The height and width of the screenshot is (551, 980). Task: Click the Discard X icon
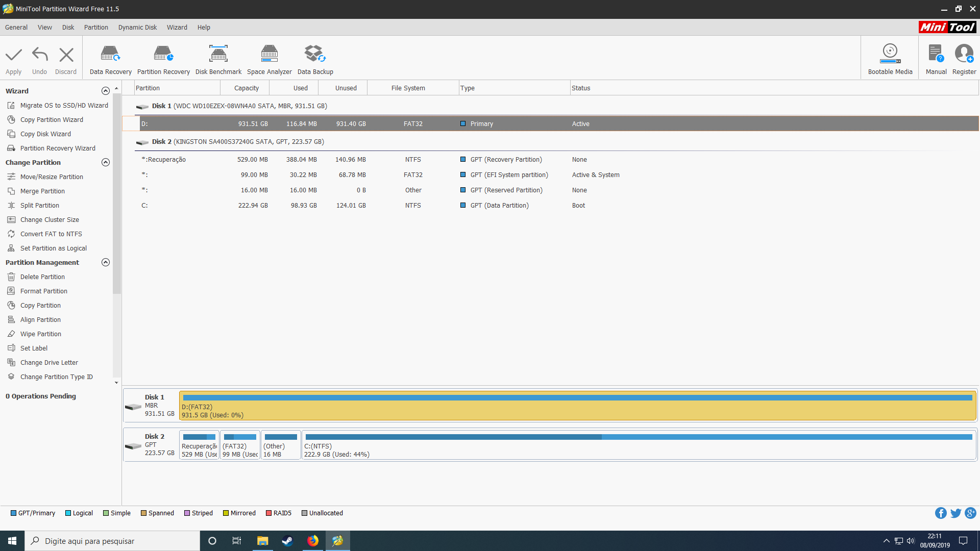click(66, 55)
